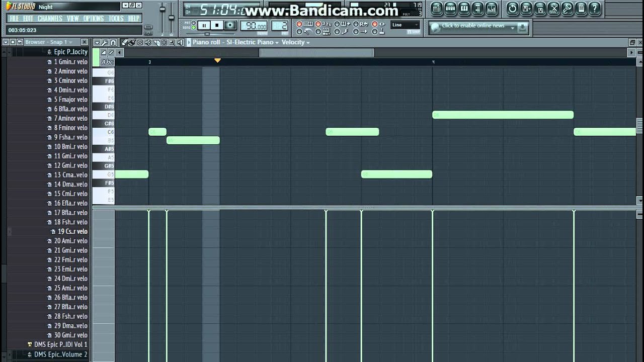Toggle auto scrolling

(x=356, y=32)
